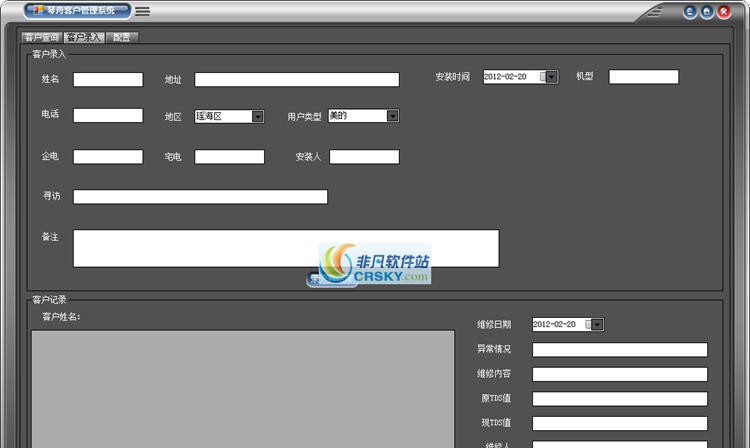Focus the 地址 input field
Screen dimensions: 750x448
pos(297,79)
